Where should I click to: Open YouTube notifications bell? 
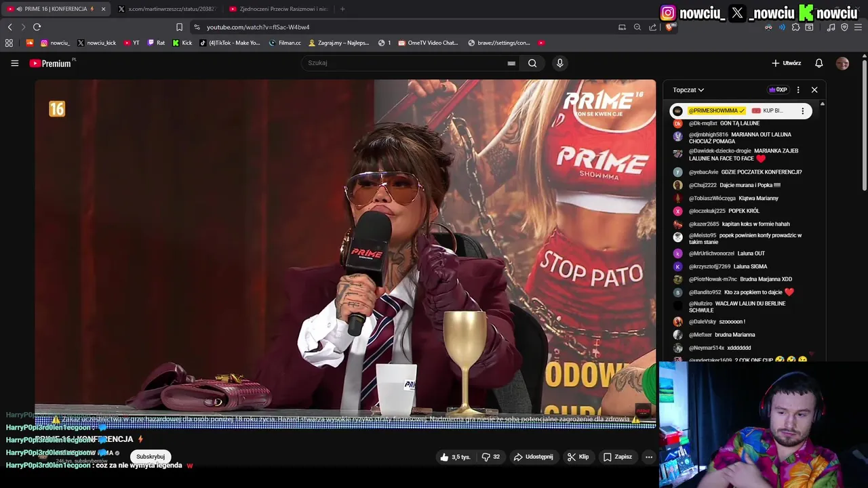tap(818, 63)
